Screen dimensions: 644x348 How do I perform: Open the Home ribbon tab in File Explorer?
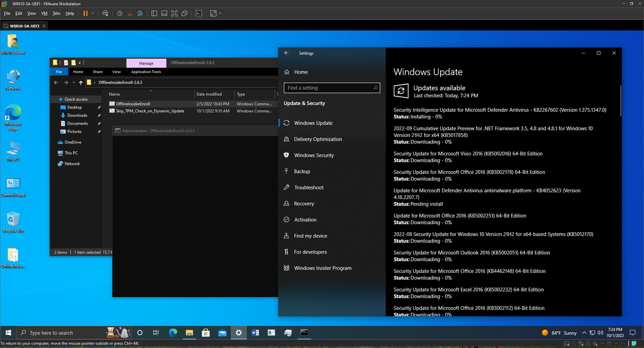tap(78, 72)
